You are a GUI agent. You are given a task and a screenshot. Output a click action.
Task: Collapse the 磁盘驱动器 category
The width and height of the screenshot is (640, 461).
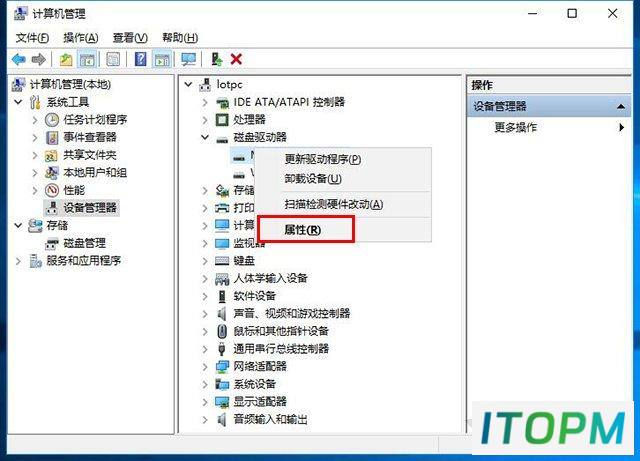click(205, 137)
